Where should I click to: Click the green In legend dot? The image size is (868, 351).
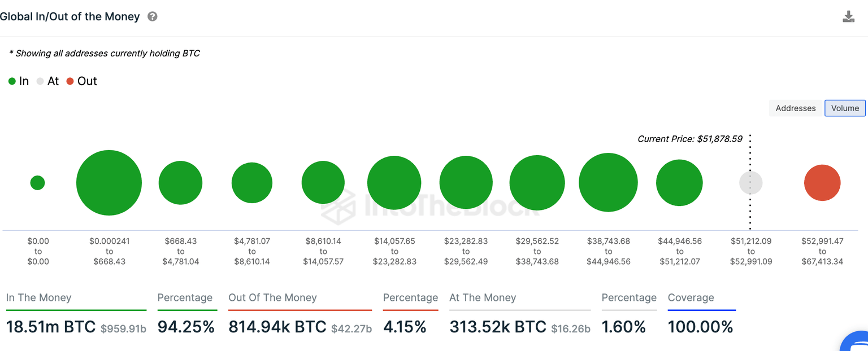click(12, 81)
